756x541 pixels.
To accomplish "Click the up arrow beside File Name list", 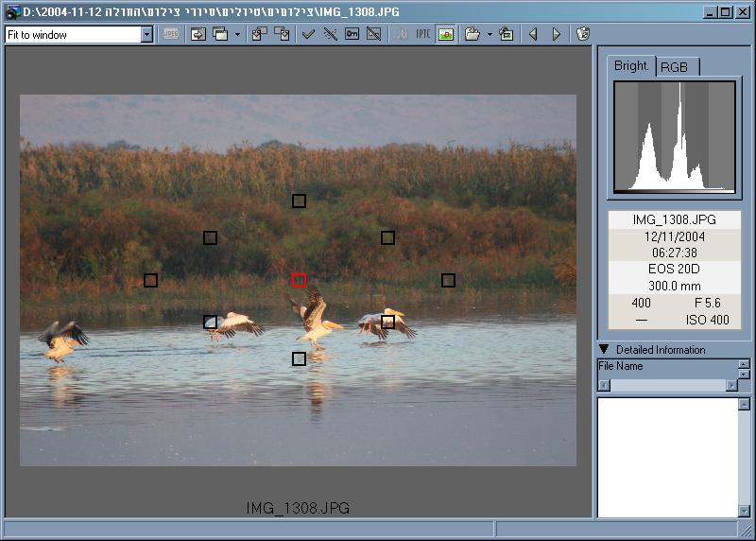I will pyautogui.click(x=744, y=364).
